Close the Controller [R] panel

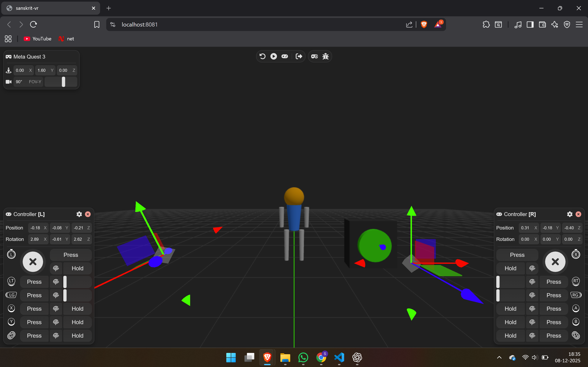[579, 214]
